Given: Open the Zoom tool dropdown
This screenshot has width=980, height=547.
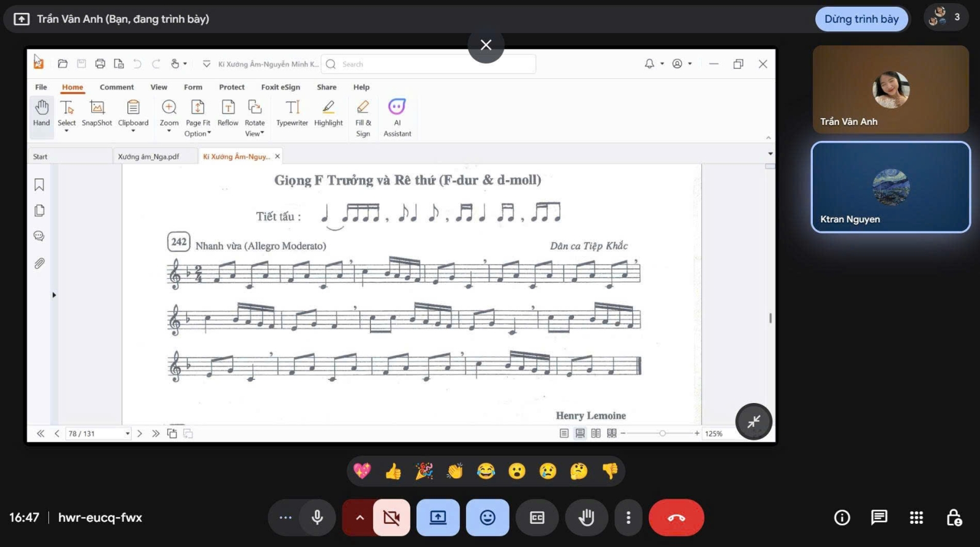Looking at the screenshot, I should tap(169, 130).
